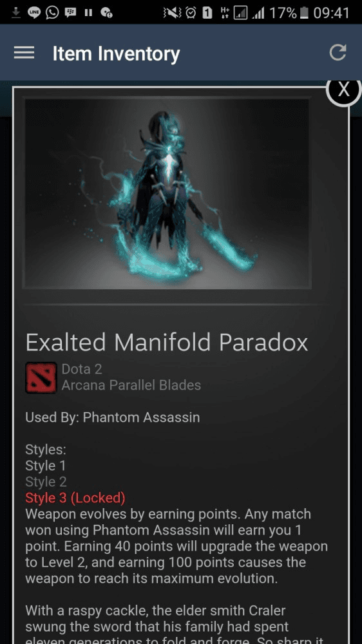Tap the alarm clock status icon
This screenshot has height=644, width=362.
(x=191, y=13)
